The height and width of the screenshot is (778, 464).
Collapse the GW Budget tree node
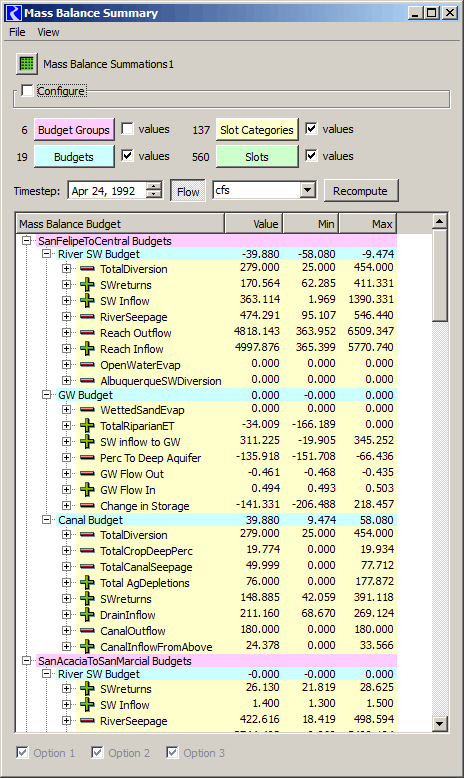(x=47, y=395)
